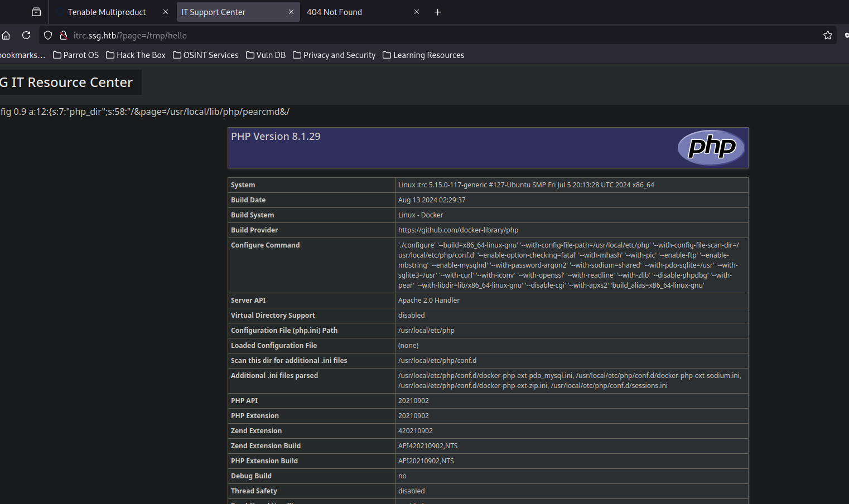
Task: Open the Learning Resources bookmarks folder
Action: tap(423, 55)
